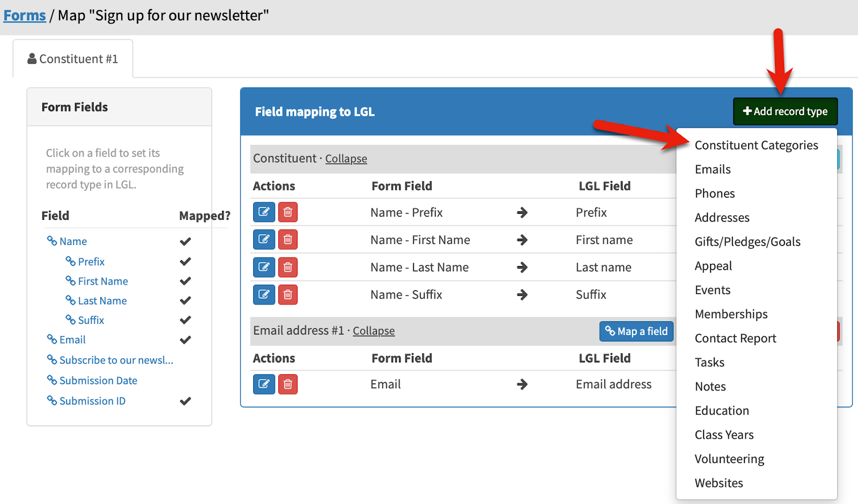Click the 'Last name' LGL field cell
Screen dimensions: 858x504
[604, 267]
